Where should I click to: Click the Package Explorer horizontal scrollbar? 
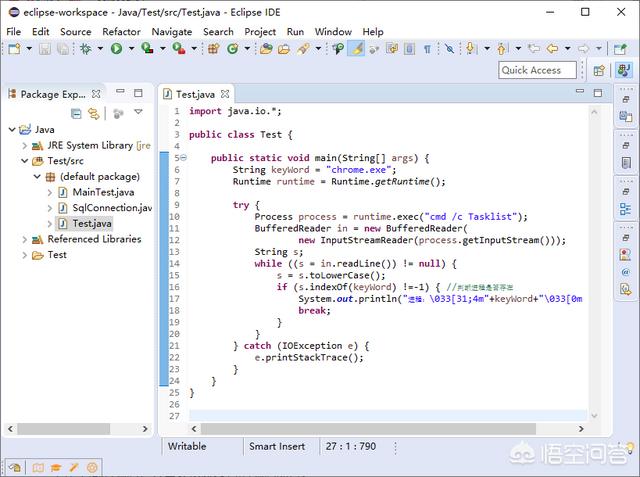(x=64, y=429)
